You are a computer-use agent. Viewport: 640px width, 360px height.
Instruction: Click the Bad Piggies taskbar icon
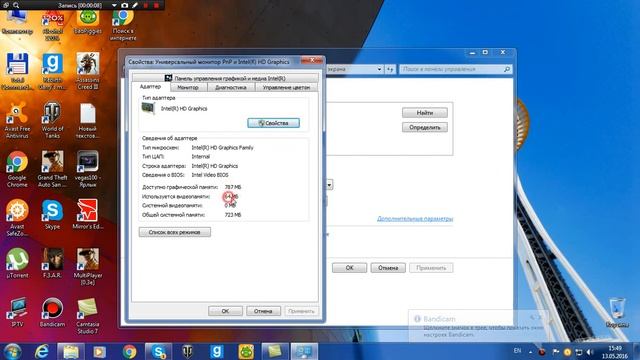(246, 351)
